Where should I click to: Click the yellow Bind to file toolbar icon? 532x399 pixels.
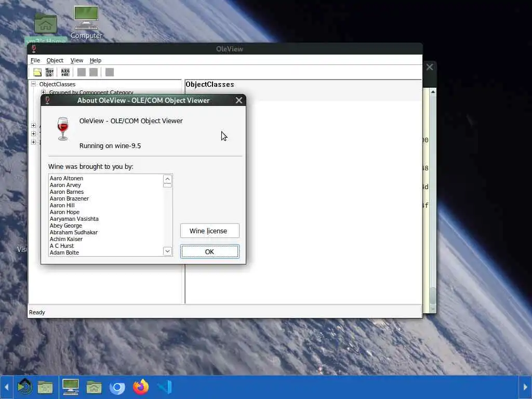37,72
